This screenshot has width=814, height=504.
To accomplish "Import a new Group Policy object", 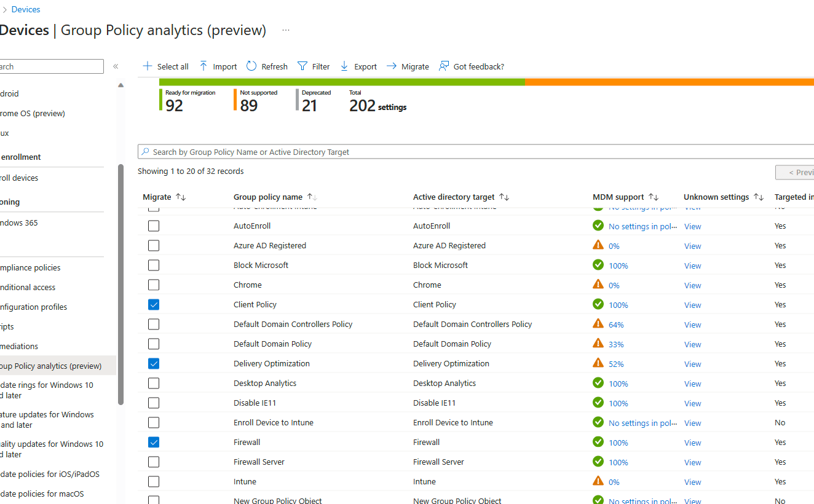I will pyautogui.click(x=218, y=66).
